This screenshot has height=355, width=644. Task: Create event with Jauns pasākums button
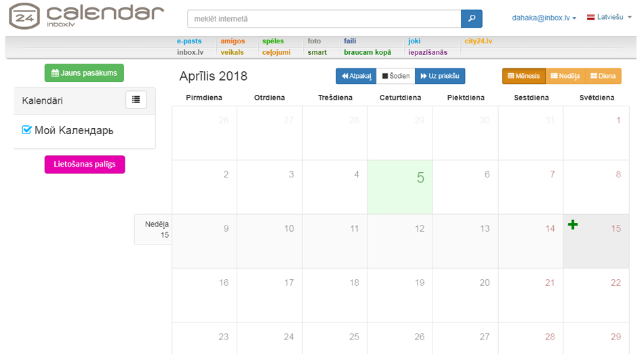point(84,73)
